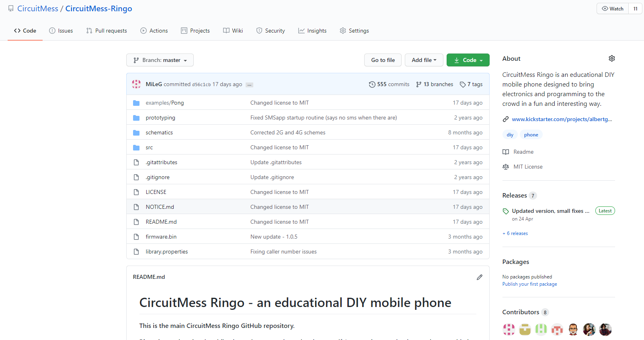Open the .gitignore file

pyautogui.click(x=158, y=177)
